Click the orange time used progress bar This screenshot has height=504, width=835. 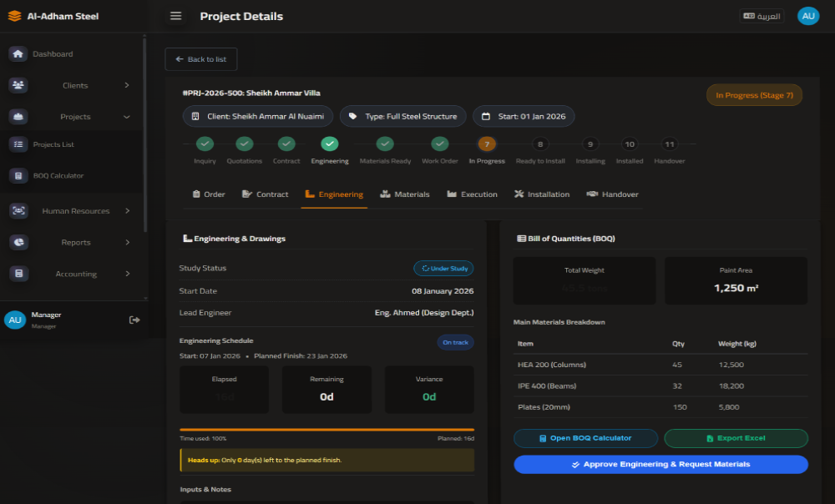[x=326, y=430]
